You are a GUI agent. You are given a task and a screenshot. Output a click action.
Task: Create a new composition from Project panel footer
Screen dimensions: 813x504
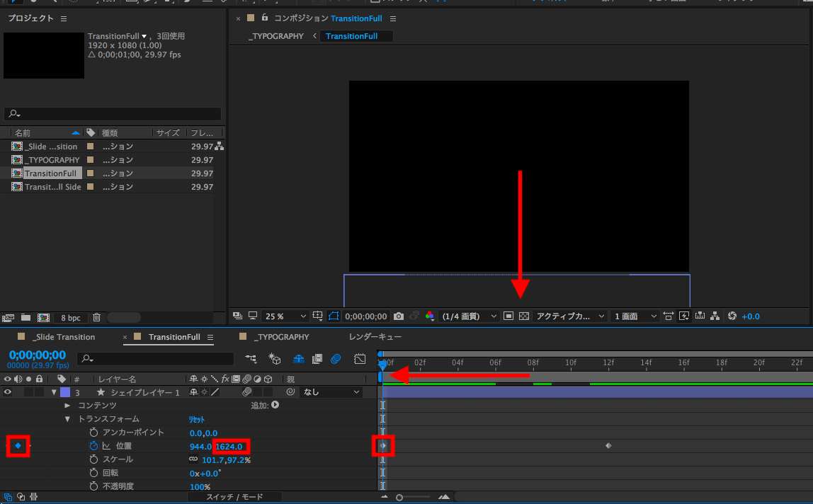click(x=44, y=317)
